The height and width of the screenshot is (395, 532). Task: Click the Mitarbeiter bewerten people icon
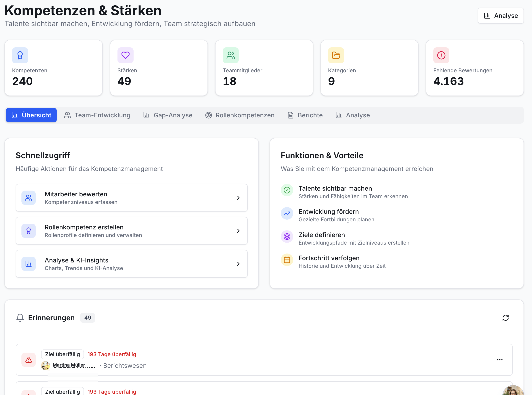(x=29, y=198)
